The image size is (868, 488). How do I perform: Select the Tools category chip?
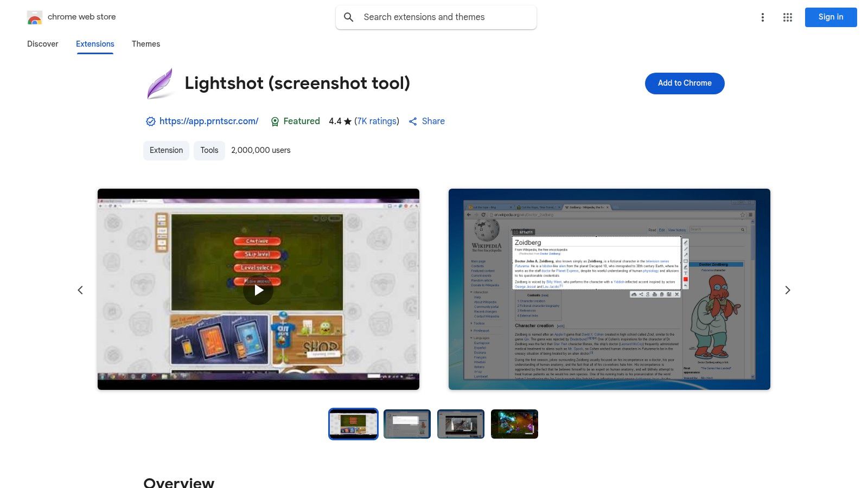209,150
